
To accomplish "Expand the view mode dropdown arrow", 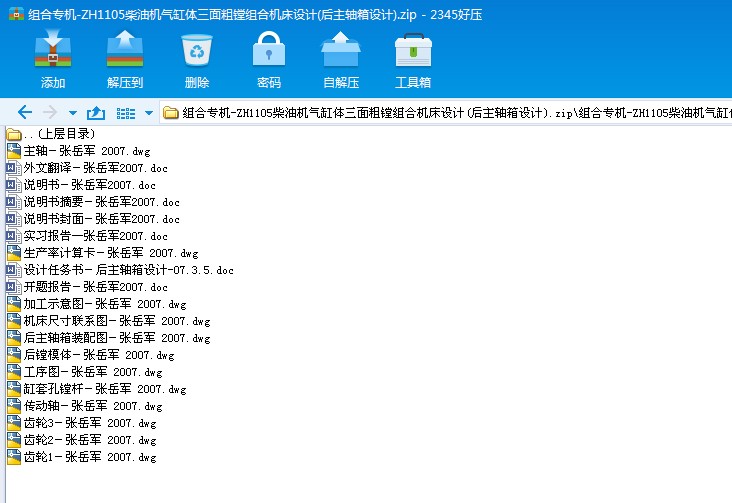I will pos(149,113).
